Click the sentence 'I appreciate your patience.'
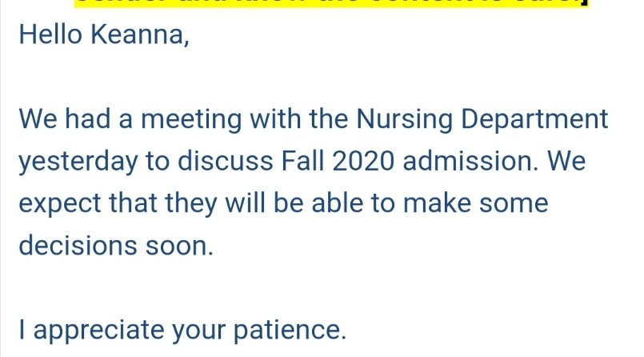644x357 pixels. (x=182, y=331)
